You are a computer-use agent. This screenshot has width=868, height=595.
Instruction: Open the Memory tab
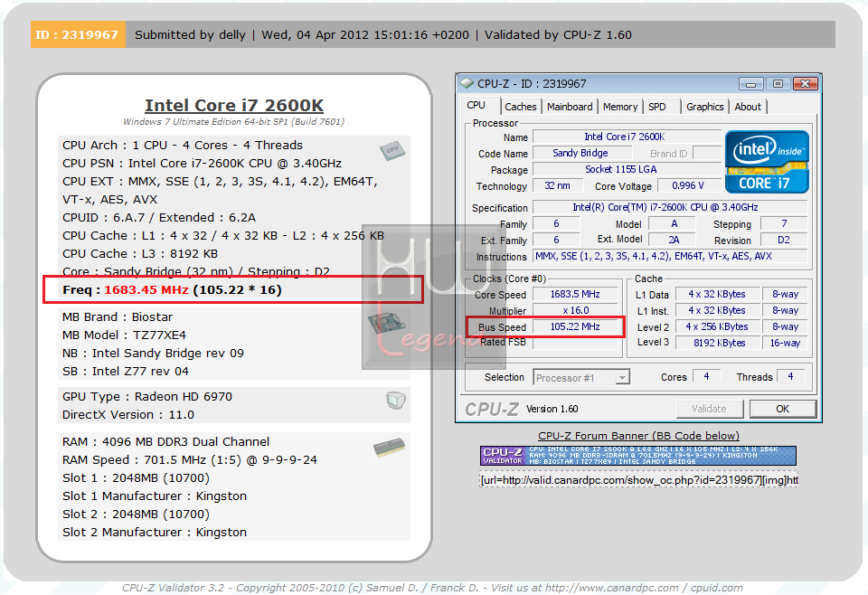[620, 107]
